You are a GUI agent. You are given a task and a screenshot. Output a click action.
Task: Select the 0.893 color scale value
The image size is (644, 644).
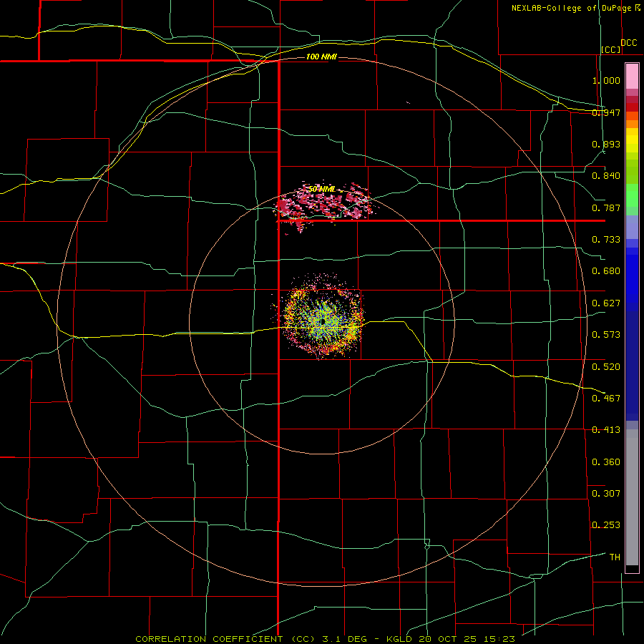tap(606, 144)
